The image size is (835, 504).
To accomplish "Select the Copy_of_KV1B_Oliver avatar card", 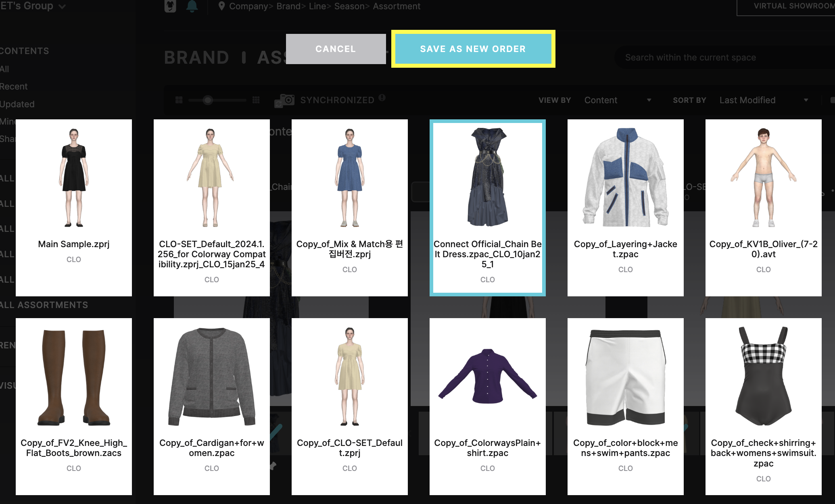I will (764, 208).
